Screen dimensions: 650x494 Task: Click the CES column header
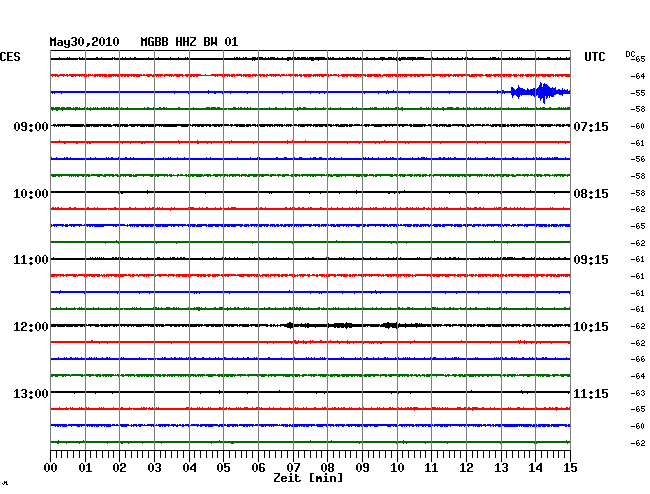[x=10, y=57]
